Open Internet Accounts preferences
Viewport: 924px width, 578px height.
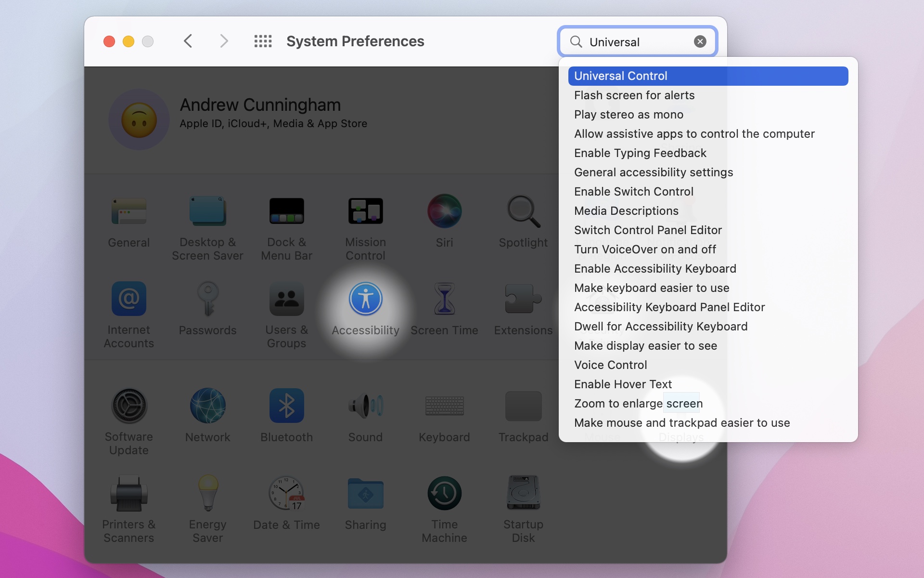click(128, 299)
